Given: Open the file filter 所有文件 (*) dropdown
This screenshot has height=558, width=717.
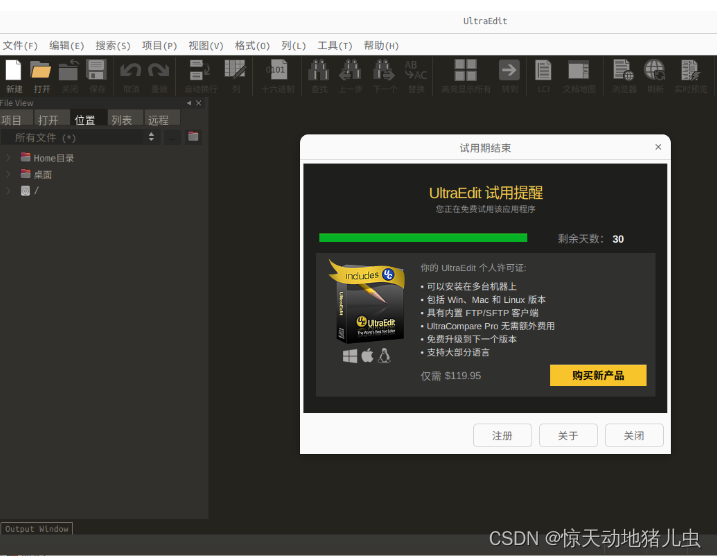Looking at the screenshot, I should pyautogui.click(x=80, y=137).
